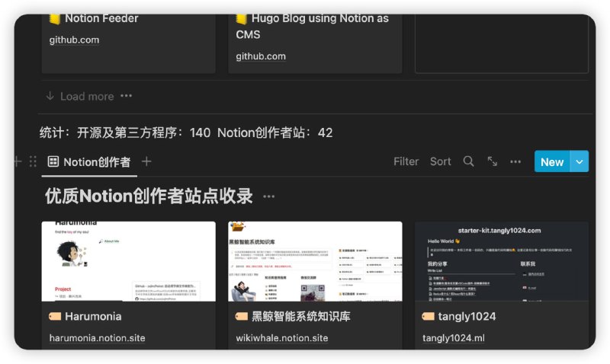
Task: Click the blue New button
Action: click(552, 161)
